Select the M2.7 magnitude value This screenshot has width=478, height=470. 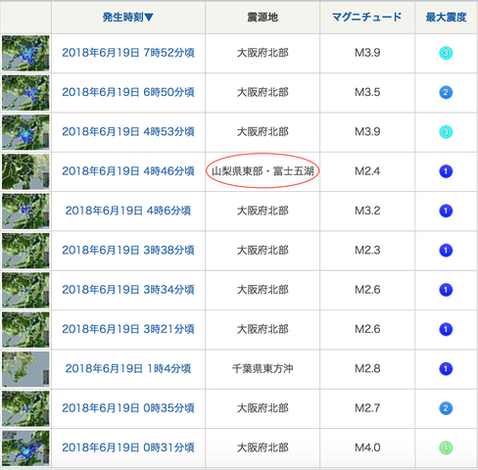pyautogui.click(x=367, y=408)
